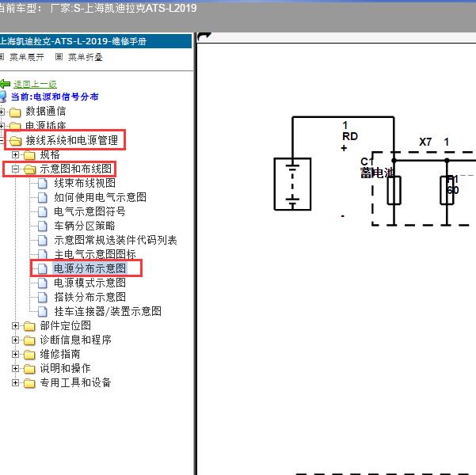Select 电源分布示意图 document
The width and height of the screenshot is (476, 475).
(x=89, y=268)
